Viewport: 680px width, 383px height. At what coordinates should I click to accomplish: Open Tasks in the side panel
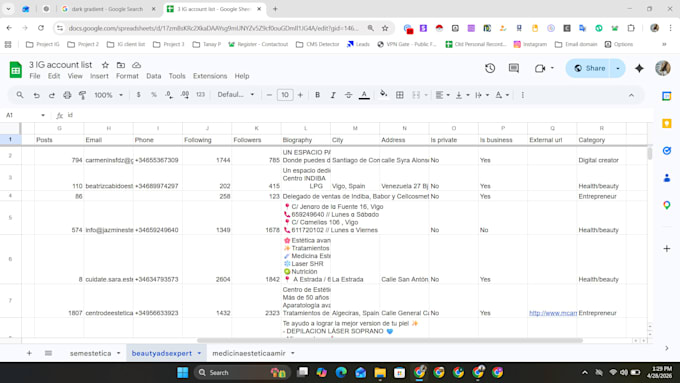[x=667, y=151]
